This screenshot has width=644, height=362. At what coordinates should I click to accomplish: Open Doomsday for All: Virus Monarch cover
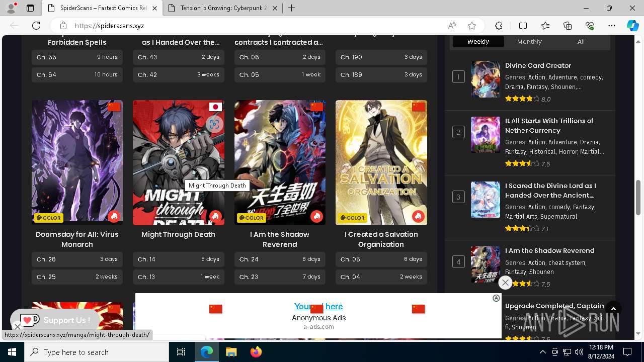click(x=77, y=162)
